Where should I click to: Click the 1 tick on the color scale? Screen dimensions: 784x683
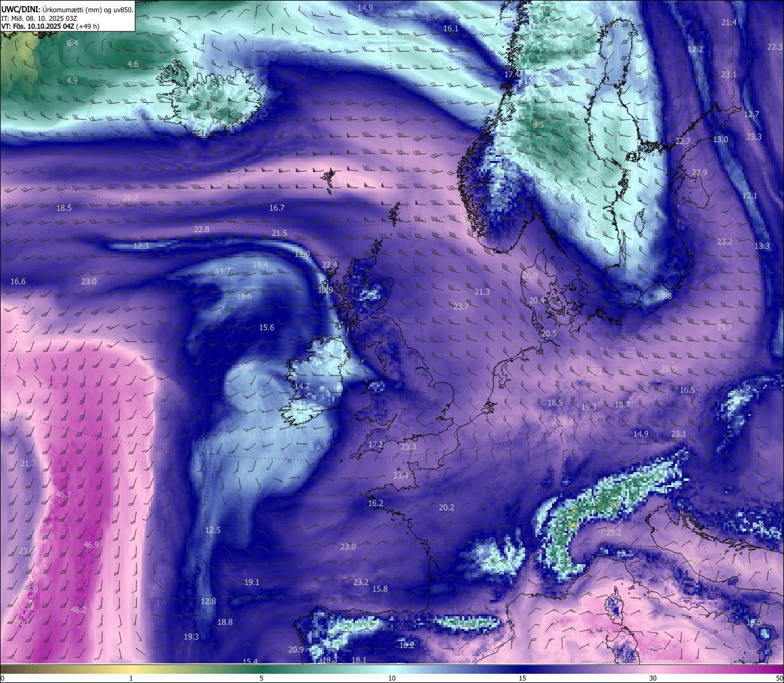tap(131, 678)
